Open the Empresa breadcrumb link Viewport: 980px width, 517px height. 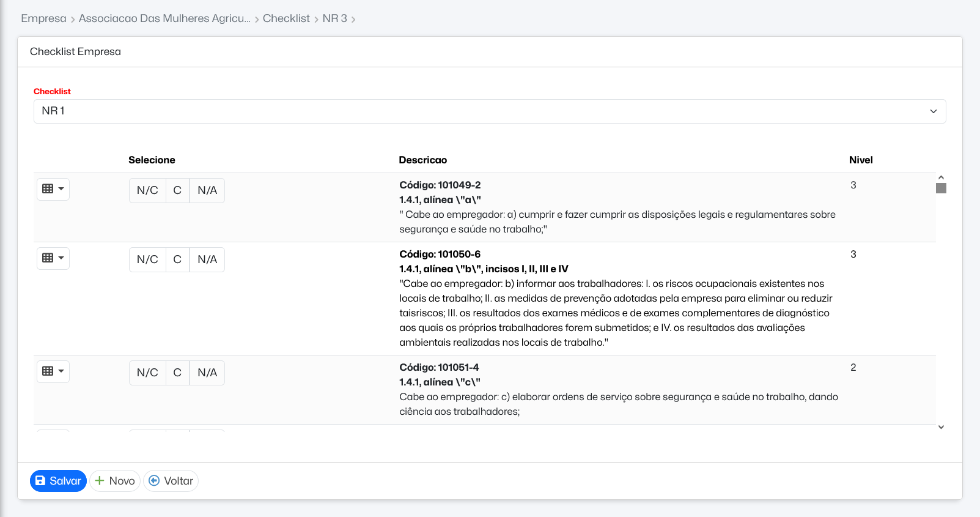pos(43,18)
